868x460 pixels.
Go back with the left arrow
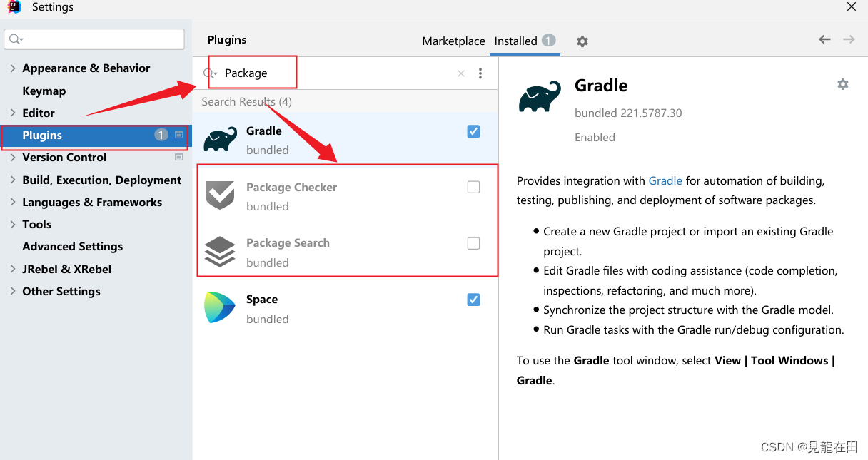pos(824,39)
